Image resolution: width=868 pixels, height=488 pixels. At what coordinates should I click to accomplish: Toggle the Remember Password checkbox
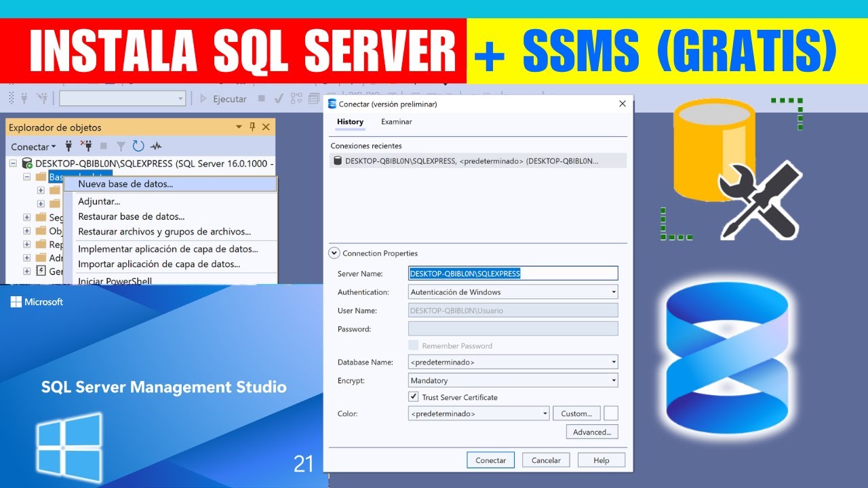click(413, 345)
